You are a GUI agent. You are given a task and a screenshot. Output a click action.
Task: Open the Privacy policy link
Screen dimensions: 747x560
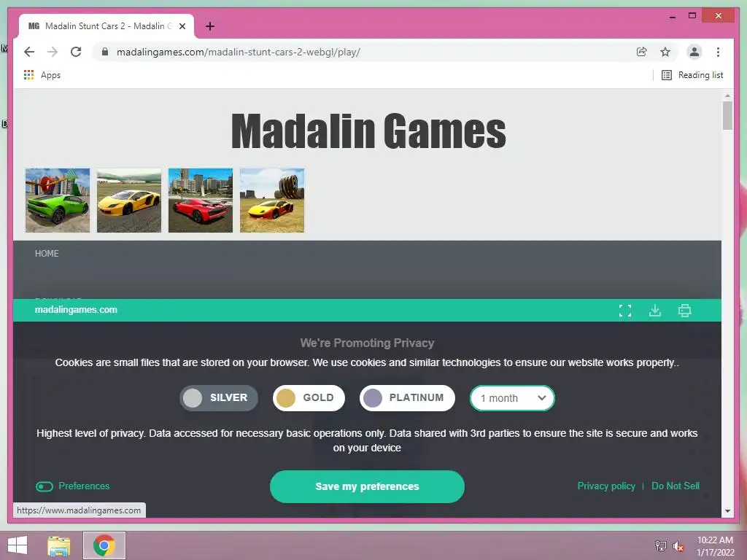coord(606,486)
